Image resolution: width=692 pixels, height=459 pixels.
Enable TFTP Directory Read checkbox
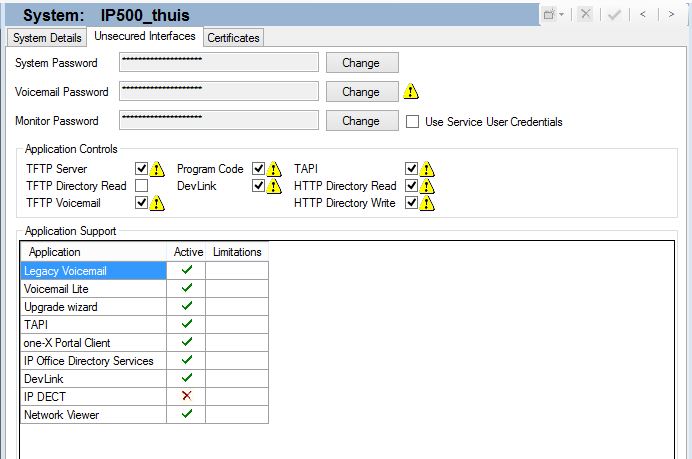[x=141, y=186]
